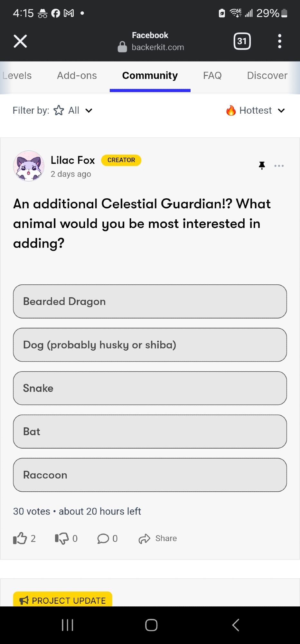Image resolution: width=300 pixels, height=644 pixels.
Task: Open the three-dot browser menu
Action: pyautogui.click(x=279, y=41)
